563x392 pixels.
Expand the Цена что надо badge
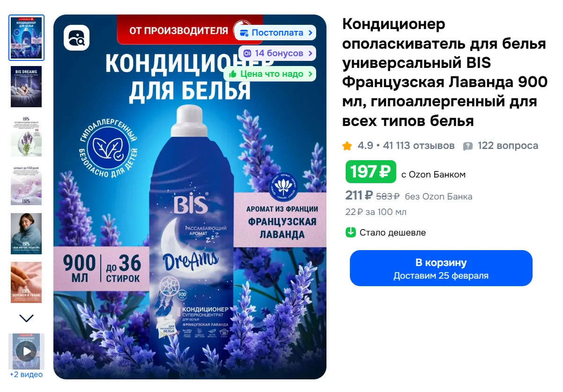tap(270, 74)
